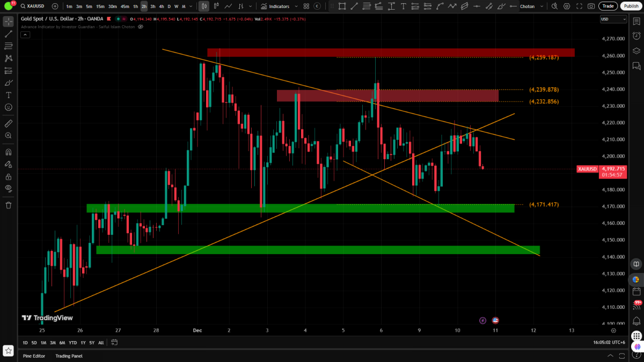Select the trend line drawing tool
Viewport: 644px width, 362px height.
[x=9, y=34]
